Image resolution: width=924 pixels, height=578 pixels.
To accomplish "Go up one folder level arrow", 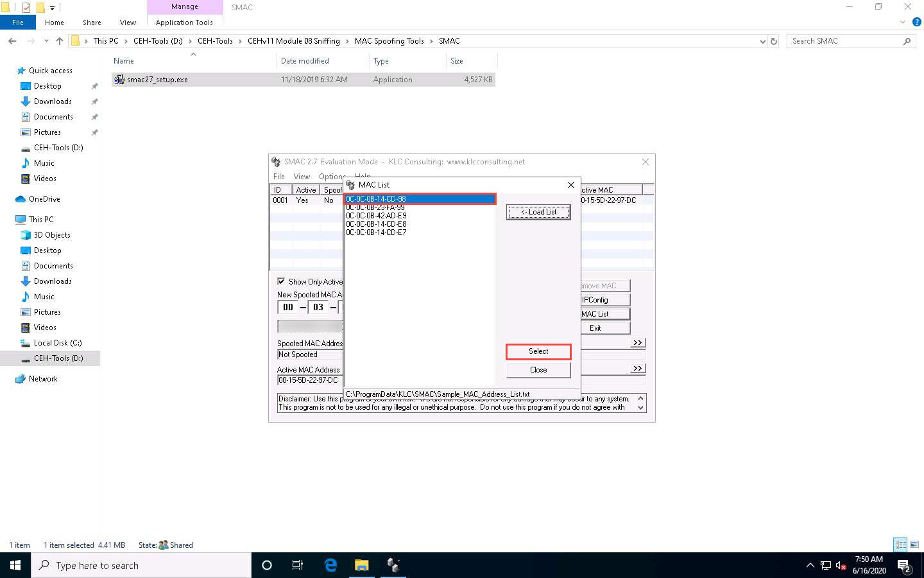I will [60, 41].
